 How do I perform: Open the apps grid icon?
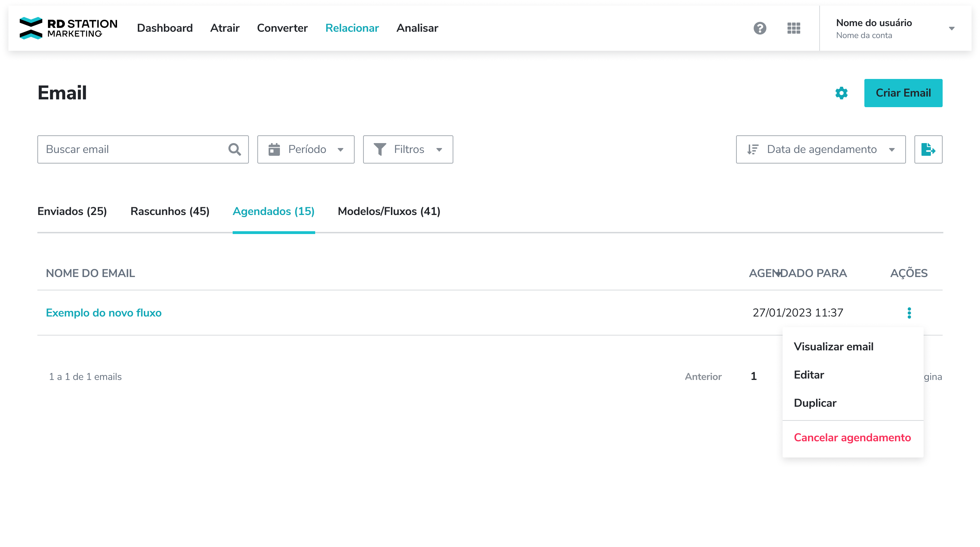coord(794,28)
